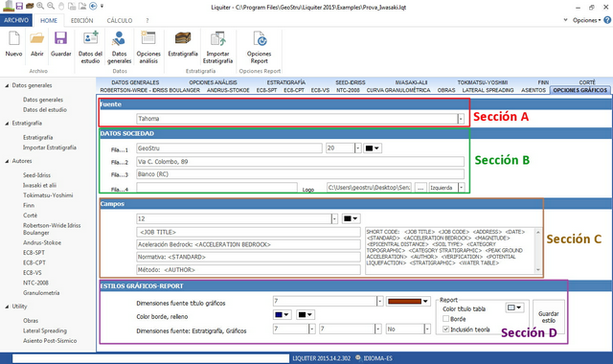The image size is (613, 364).
Task: Click the Via C. Colombo address field
Action: pyautogui.click(x=300, y=162)
